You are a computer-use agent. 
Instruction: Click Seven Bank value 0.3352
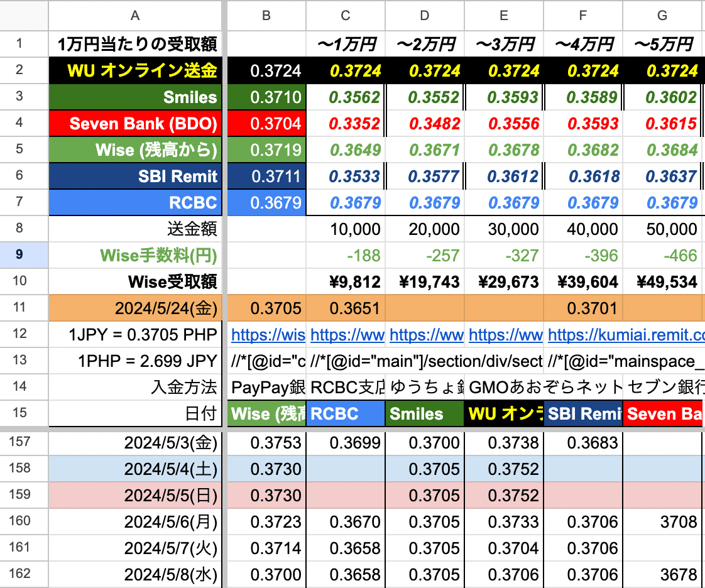click(346, 123)
